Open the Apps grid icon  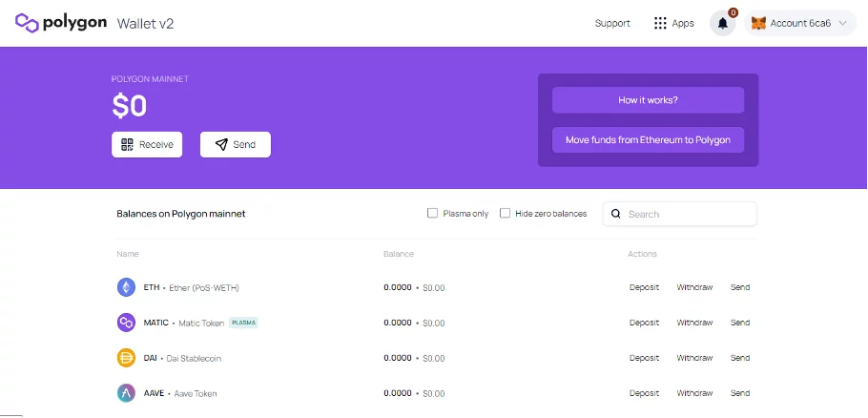pyautogui.click(x=660, y=23)
